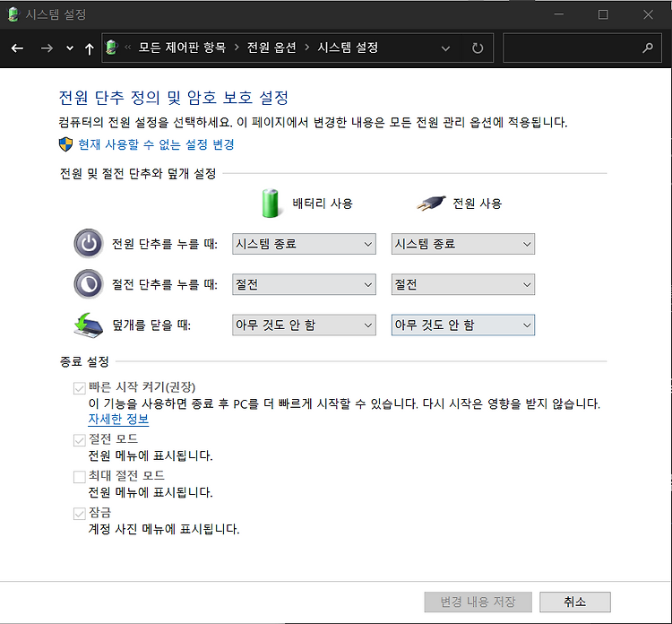Click the refresh button in address bar

[478, 48]
